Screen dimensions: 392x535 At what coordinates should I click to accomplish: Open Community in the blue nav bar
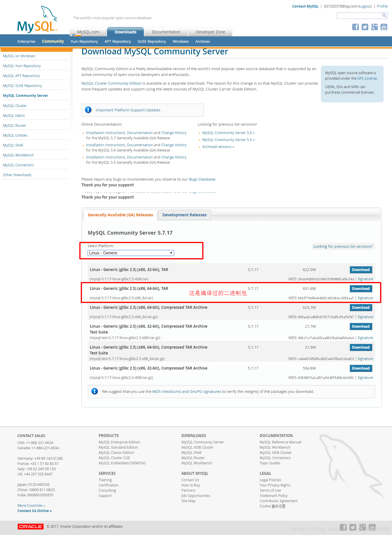53,42
